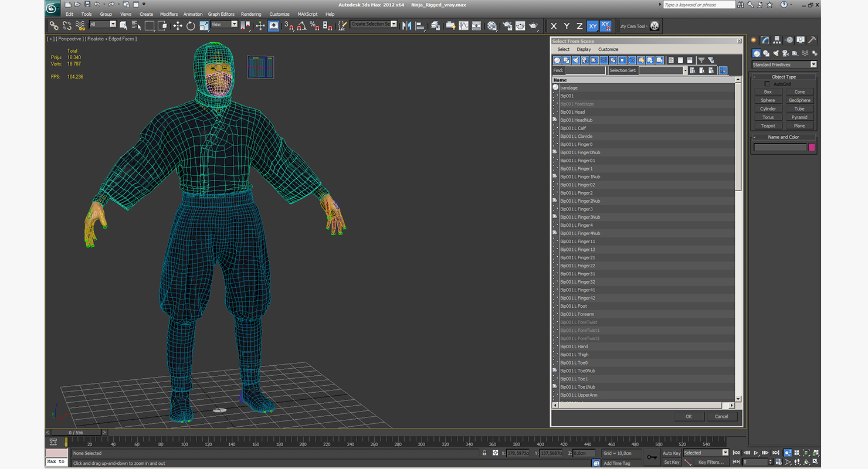Create a Teapot primitive
868x469 pixels.
[768, 125]
